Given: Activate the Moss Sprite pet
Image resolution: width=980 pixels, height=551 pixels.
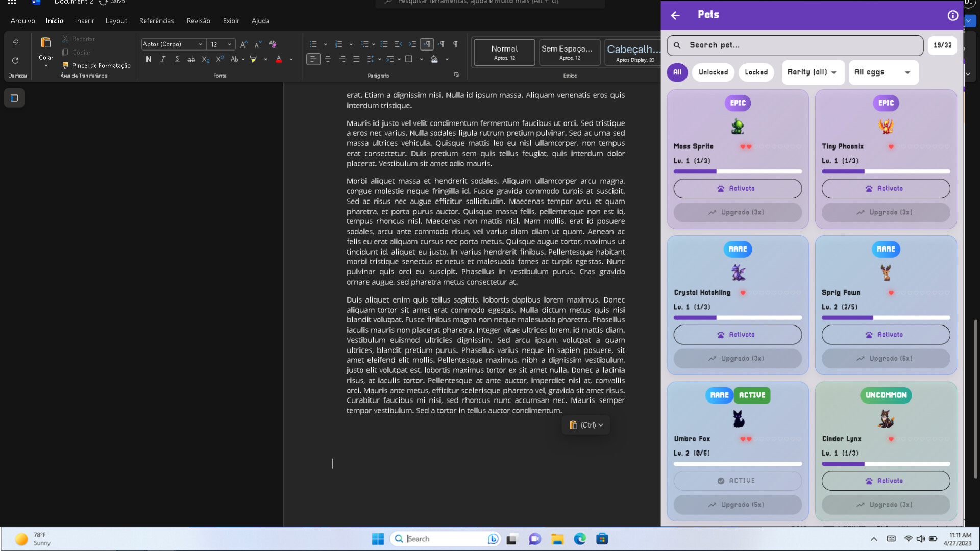Looking at the screenshot, I should coord(737,188).
